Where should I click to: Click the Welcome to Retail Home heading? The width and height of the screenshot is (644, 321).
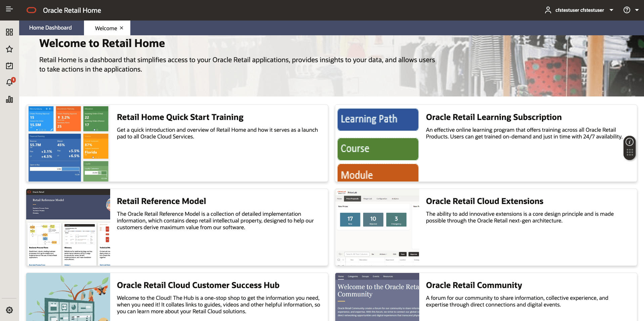102,43
